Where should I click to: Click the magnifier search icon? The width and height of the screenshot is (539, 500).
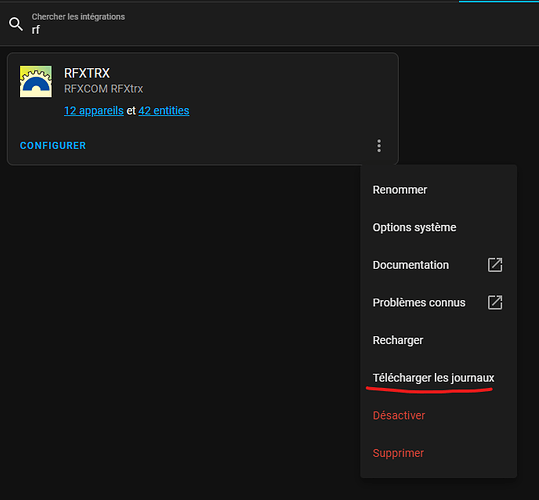(x=16, y=24)
